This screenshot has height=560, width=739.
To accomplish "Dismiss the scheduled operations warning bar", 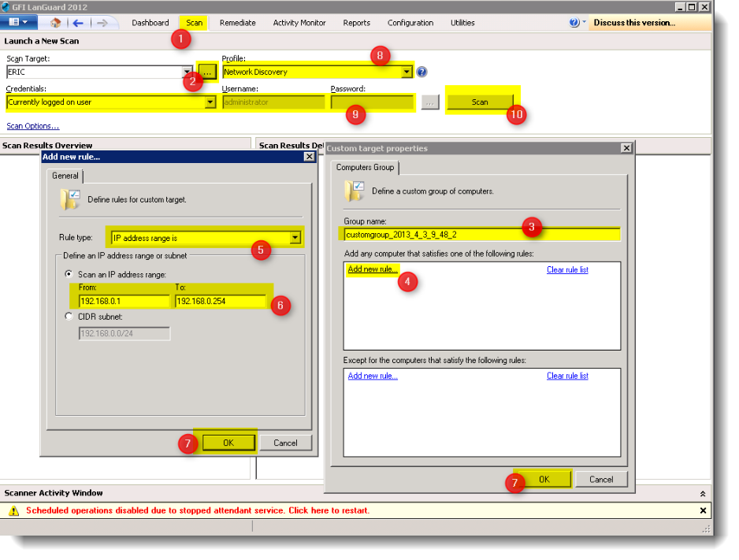I will (703, 510).
